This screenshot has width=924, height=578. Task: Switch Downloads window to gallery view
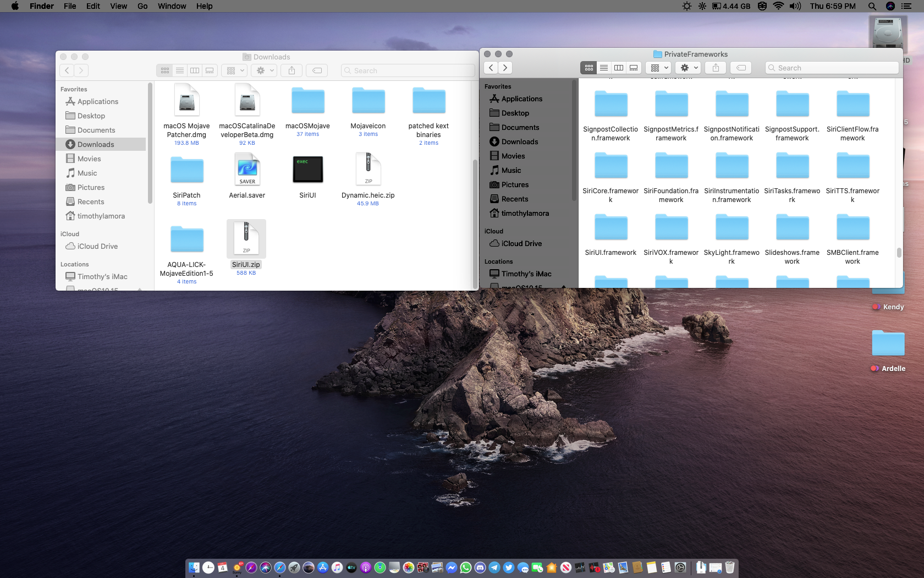[210, 70]
